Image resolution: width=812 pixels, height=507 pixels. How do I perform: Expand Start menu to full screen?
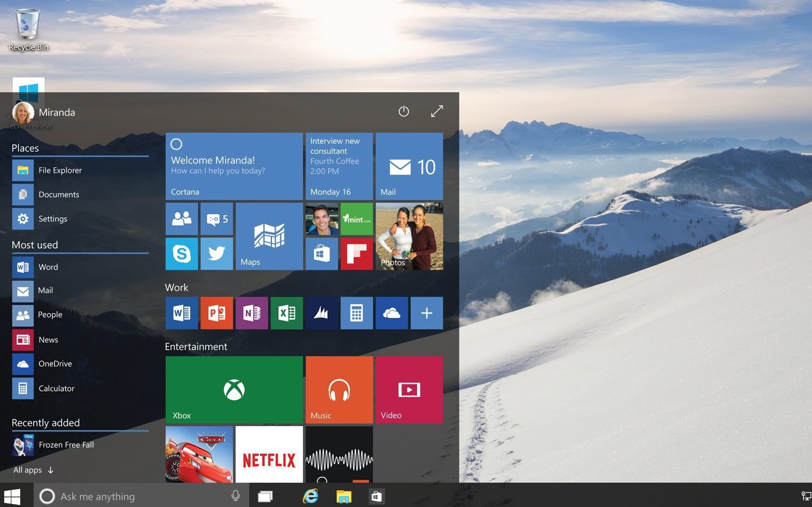tap(437, 111)
